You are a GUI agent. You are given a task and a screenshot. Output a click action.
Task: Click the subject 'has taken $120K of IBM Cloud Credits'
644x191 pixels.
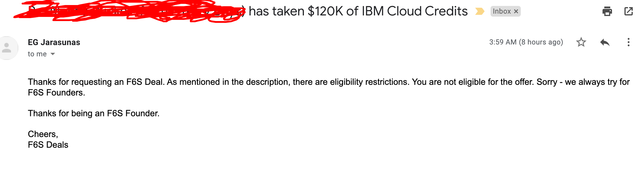click(x=358, y=11)
